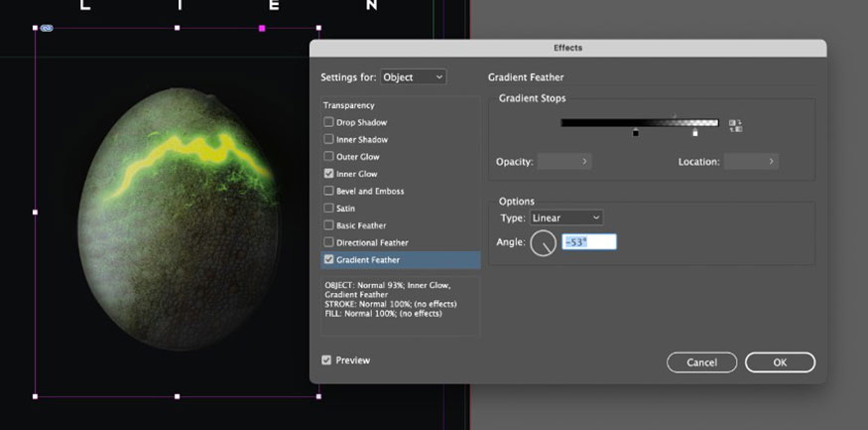The width and height of the screenshot is (868, 430).
Task: Select the Inner Glow effect label
Action: (x=357, y=174)
